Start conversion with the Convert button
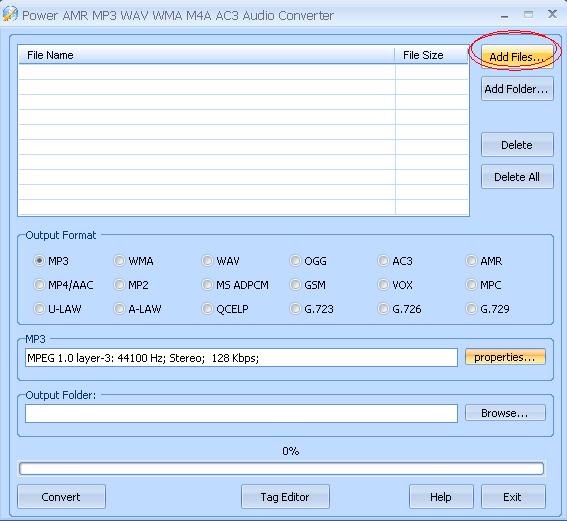Image resolution: width=567 pixels, height=521 pixels. (x=61, y=497)
